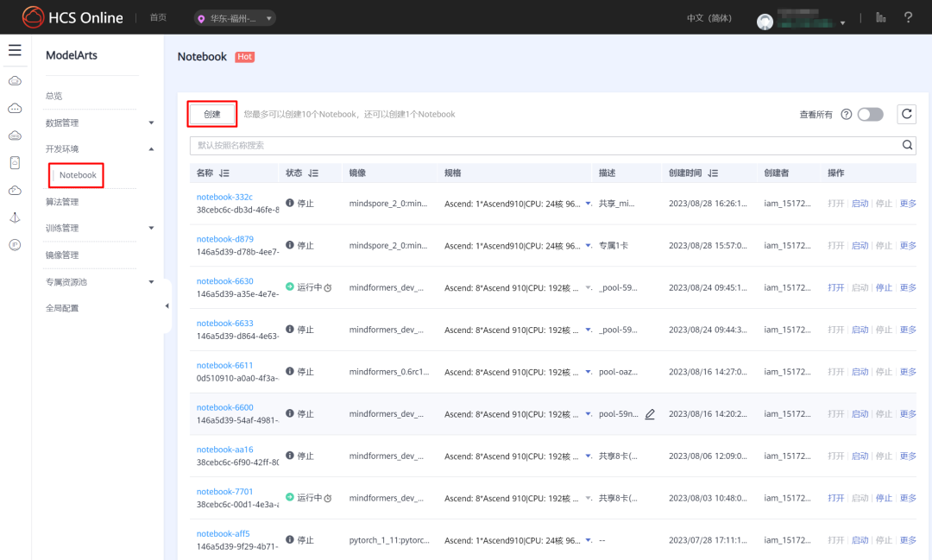Open 算法管理 in the sidebar
This screenshot has width=932, height=560.
(x=62, y=202)
